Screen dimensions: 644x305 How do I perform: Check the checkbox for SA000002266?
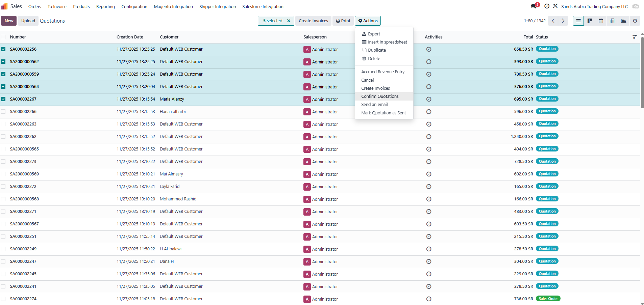[x=3, y=112]
